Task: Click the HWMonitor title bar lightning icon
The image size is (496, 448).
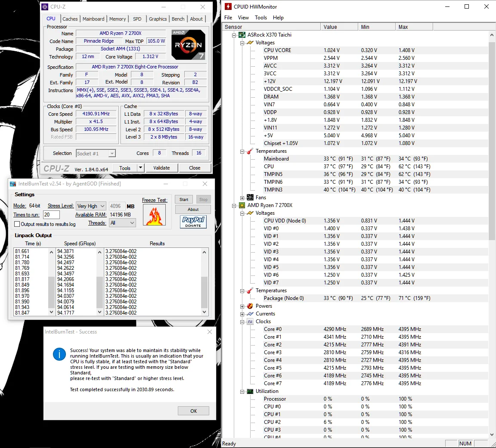Action: (x=228, y=6)
